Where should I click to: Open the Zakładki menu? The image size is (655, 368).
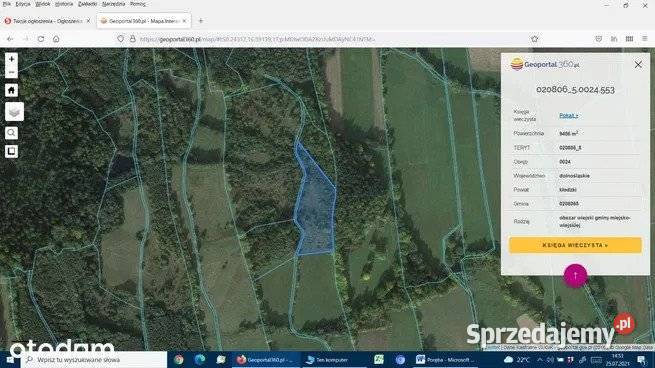click(x=88, y=4)
